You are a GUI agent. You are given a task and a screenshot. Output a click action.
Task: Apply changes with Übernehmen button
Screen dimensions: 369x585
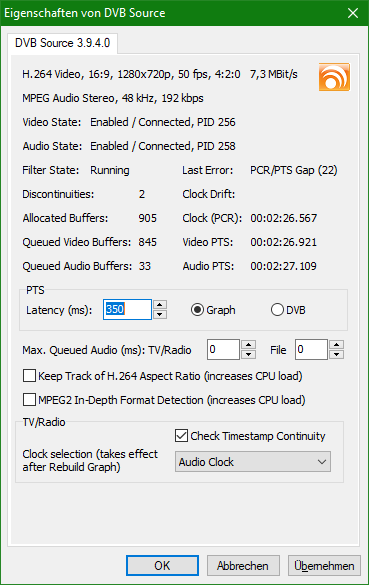coord(324,566)
